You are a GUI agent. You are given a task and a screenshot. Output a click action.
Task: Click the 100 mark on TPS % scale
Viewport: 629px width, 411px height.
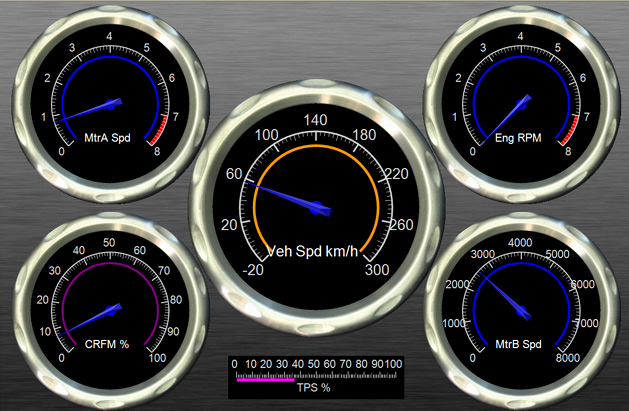[x=394, y=364]
